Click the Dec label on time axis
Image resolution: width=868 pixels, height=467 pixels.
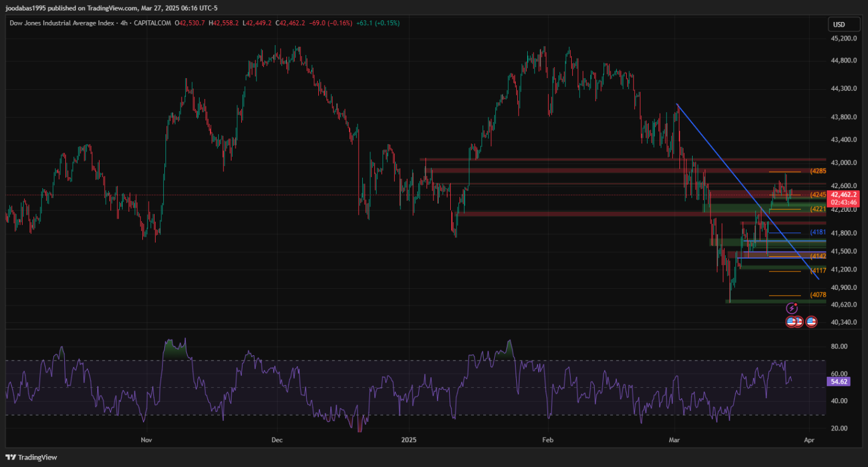277,440
